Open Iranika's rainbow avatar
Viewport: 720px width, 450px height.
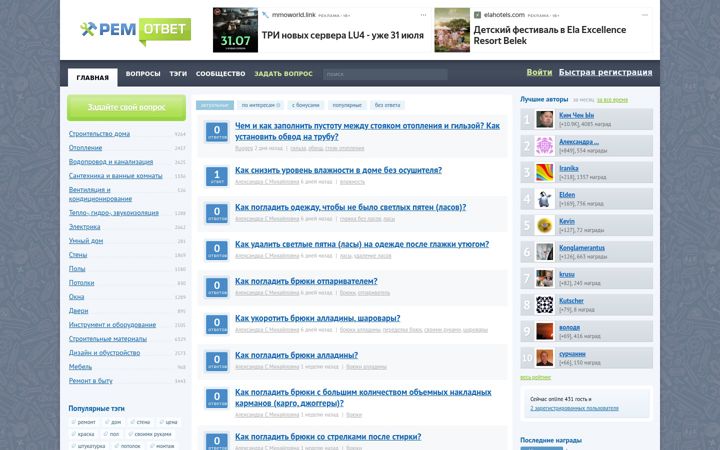(545, 172)
